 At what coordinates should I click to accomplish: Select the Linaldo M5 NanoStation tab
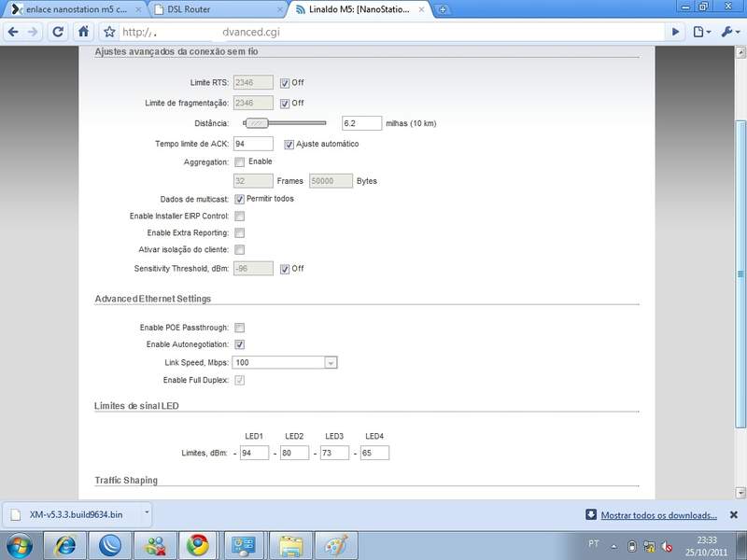tap(359, 9)
